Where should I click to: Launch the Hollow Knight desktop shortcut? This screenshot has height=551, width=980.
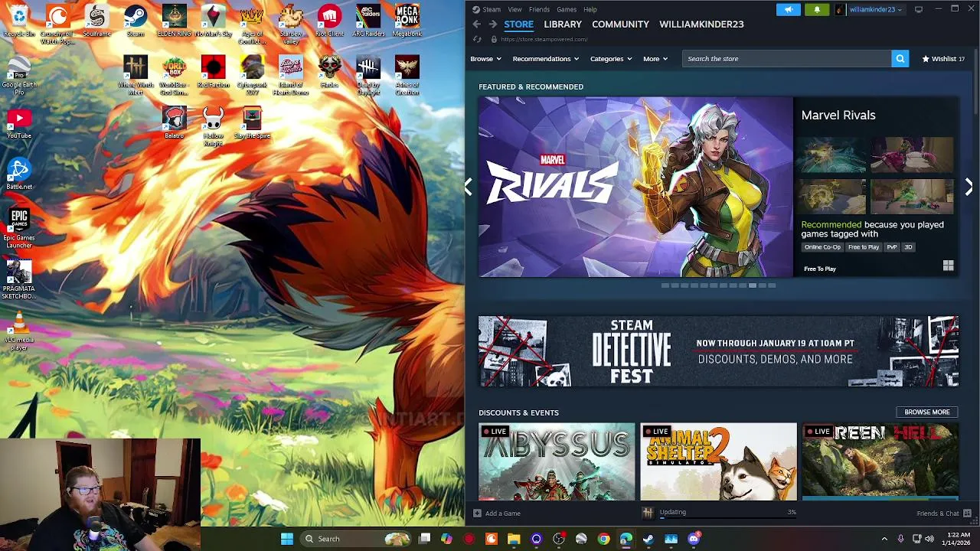tap(213, 126)
